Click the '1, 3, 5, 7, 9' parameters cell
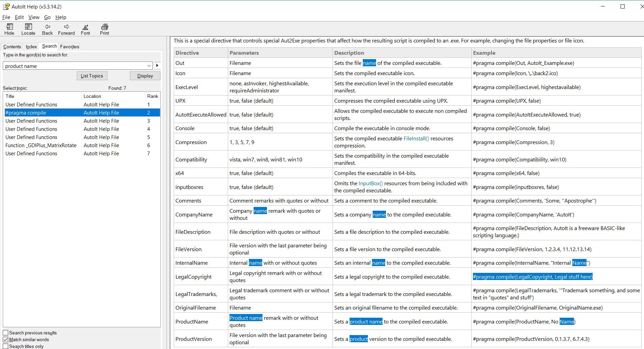 [280, 142]
